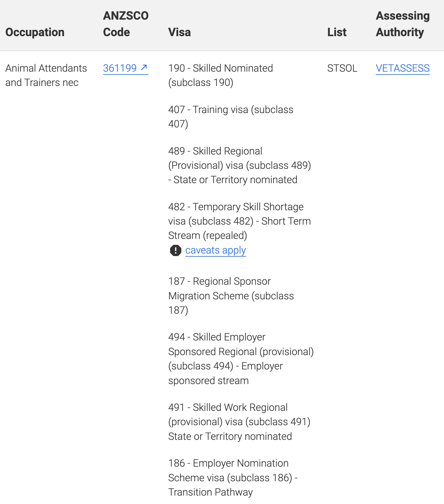
Task: Select the Visa column header
Action: point(179,32)
